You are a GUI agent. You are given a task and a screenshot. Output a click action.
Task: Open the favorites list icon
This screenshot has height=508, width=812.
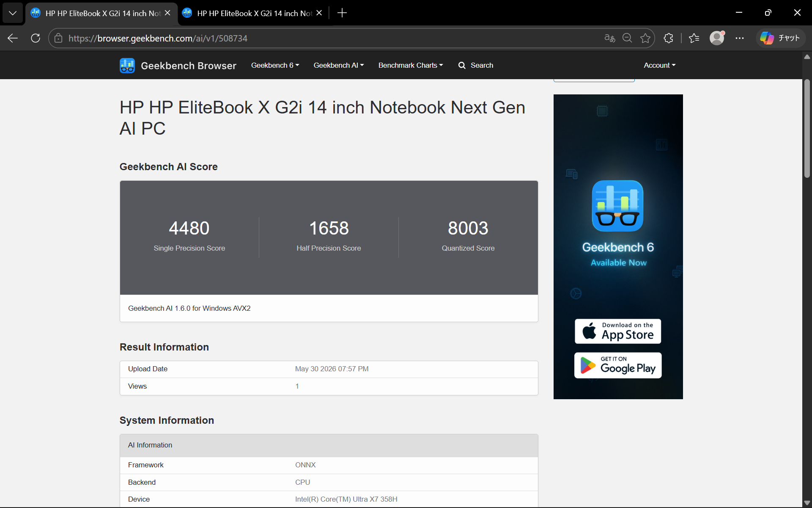point(694,38)
